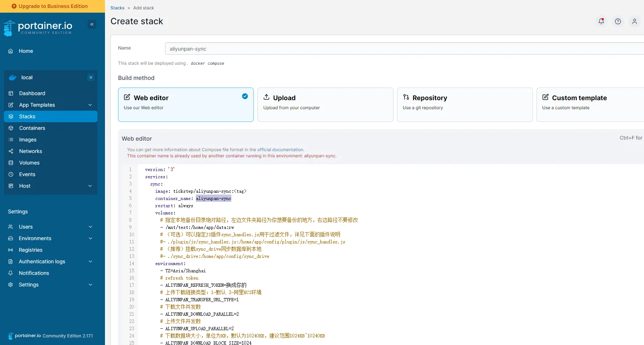The width and height of the screenshot is (644, 345).
Task: Select the Custom template build method card
Action: [x=590, y=105]
